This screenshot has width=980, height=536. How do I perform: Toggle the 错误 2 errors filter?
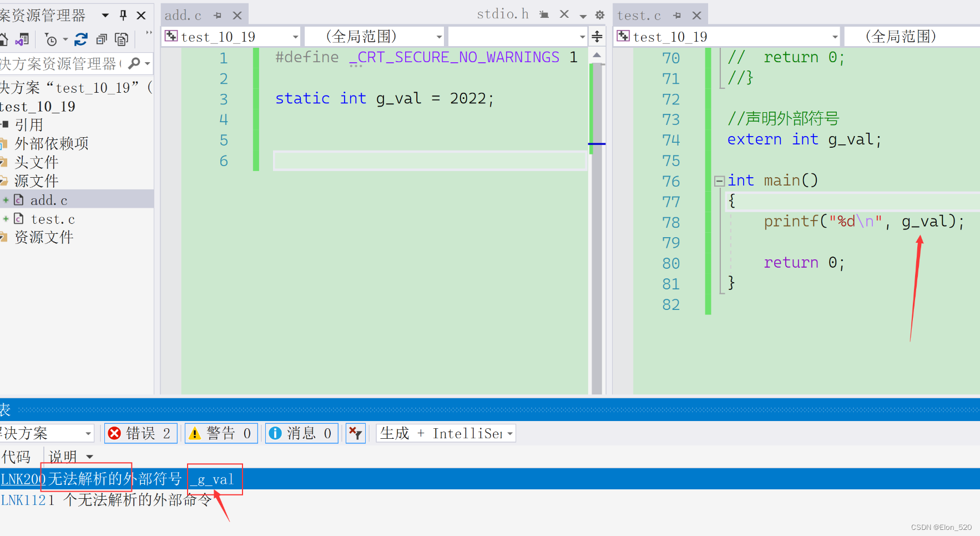tap(141, 433)
